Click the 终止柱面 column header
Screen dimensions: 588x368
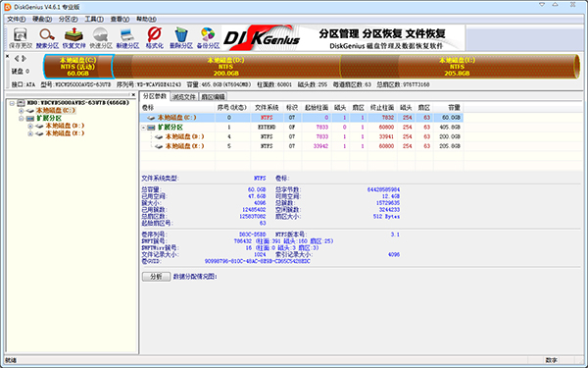point(382,108)
